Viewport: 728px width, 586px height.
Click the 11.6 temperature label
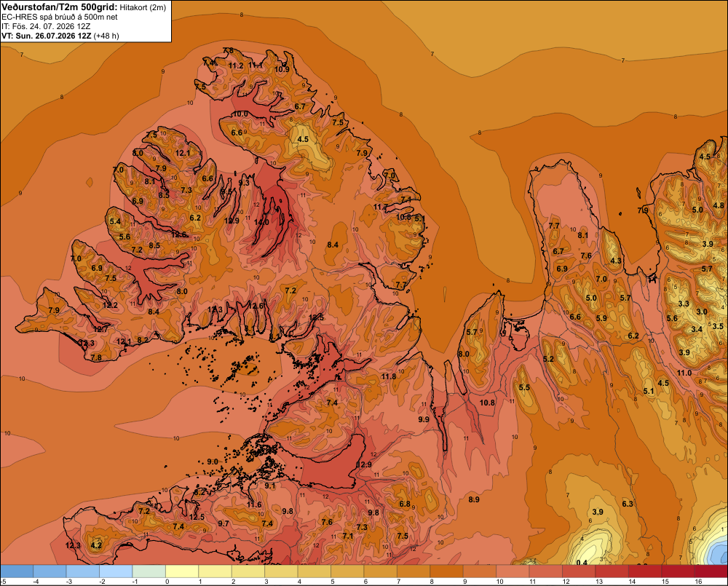pos(254,504)
